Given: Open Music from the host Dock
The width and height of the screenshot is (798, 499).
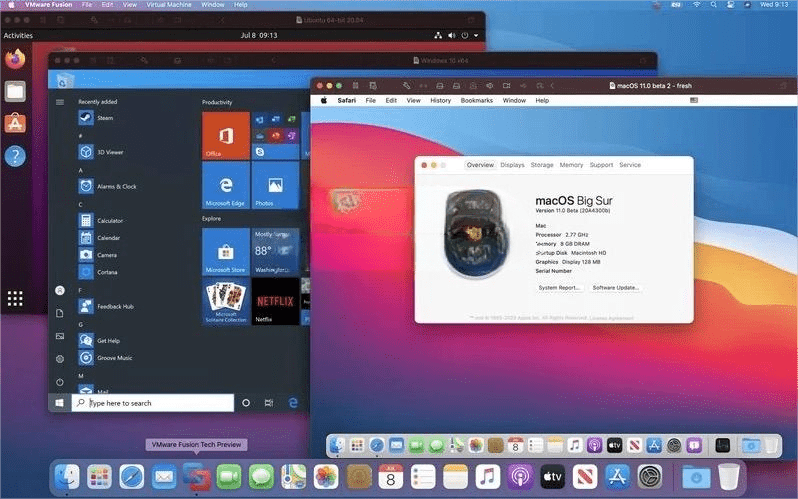Looking at the screenshot, I should coord(488,477).
